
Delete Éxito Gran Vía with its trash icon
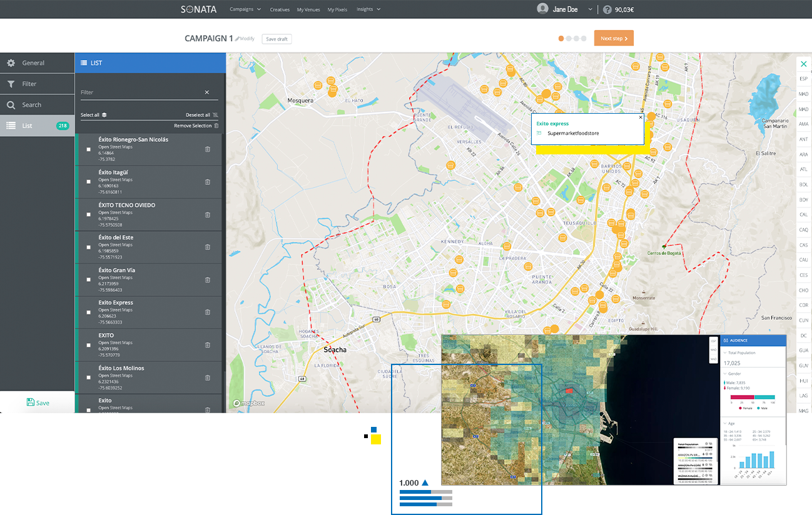tap(208, 280)
